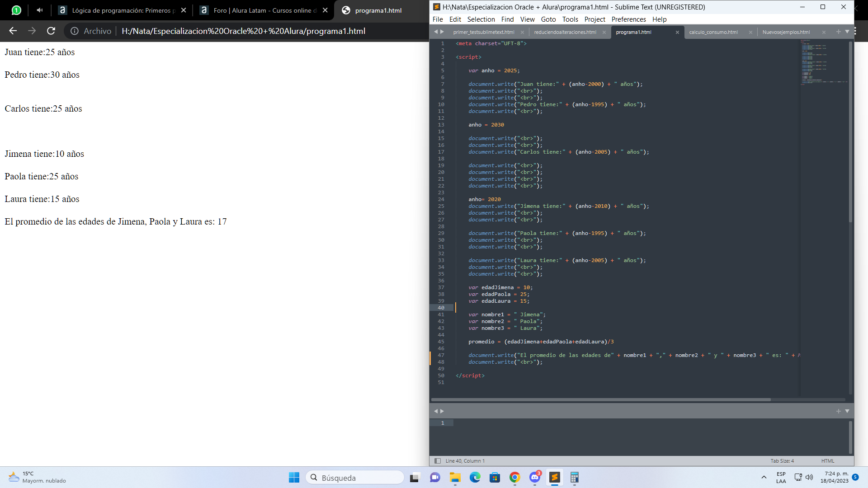Switch to Sublime Text from the taskbar
Screen dimensions: 868x488
tap(555, 477)
